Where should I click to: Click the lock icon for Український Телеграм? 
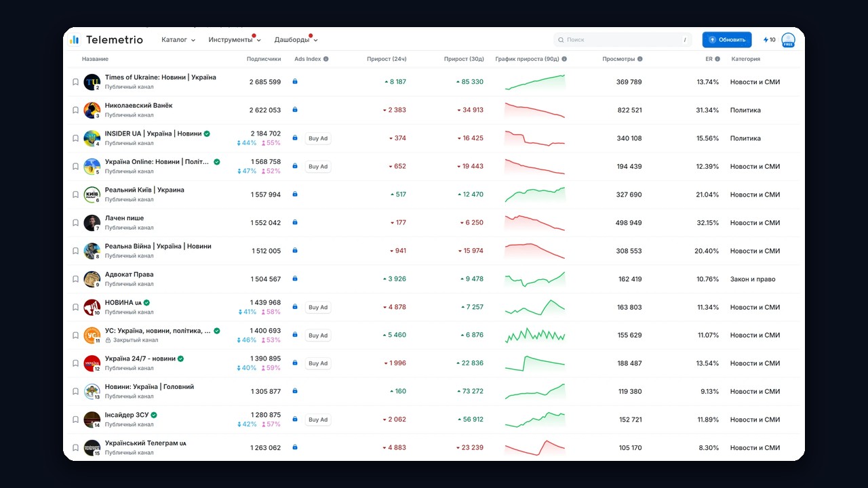tap(295, 447)
